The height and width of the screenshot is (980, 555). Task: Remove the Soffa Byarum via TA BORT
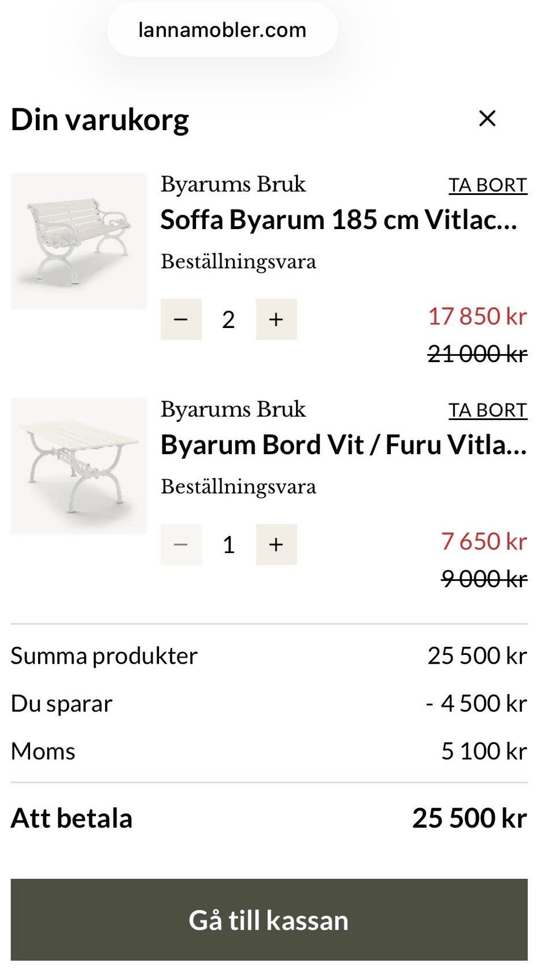point(487,185)
